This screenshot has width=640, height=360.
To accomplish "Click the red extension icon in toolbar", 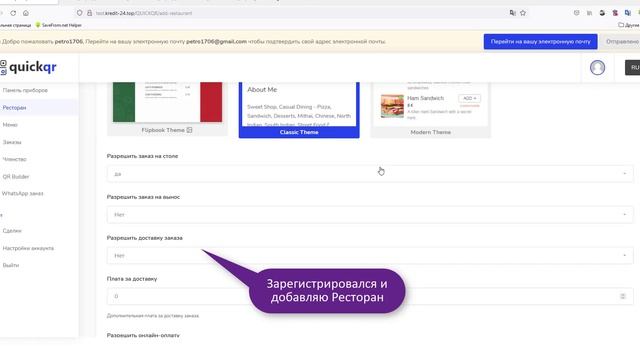I will pos(615,13).
